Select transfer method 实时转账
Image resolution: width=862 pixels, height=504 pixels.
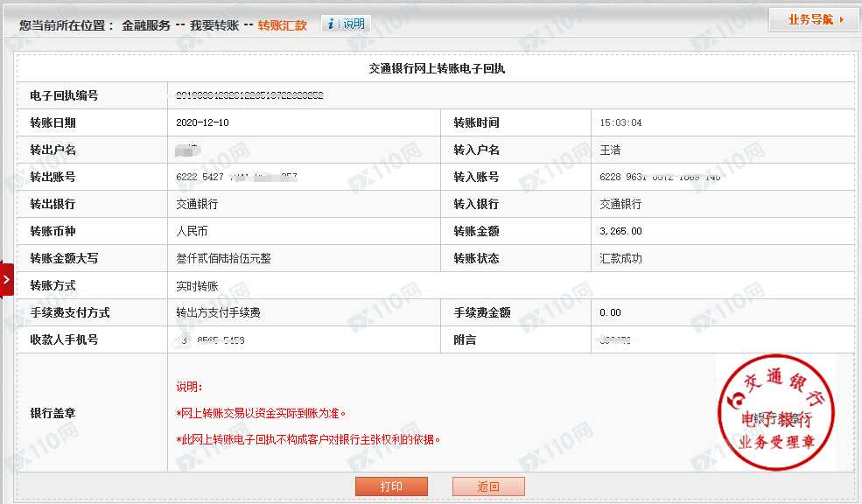pyautogui.click(x=197, y=286)
